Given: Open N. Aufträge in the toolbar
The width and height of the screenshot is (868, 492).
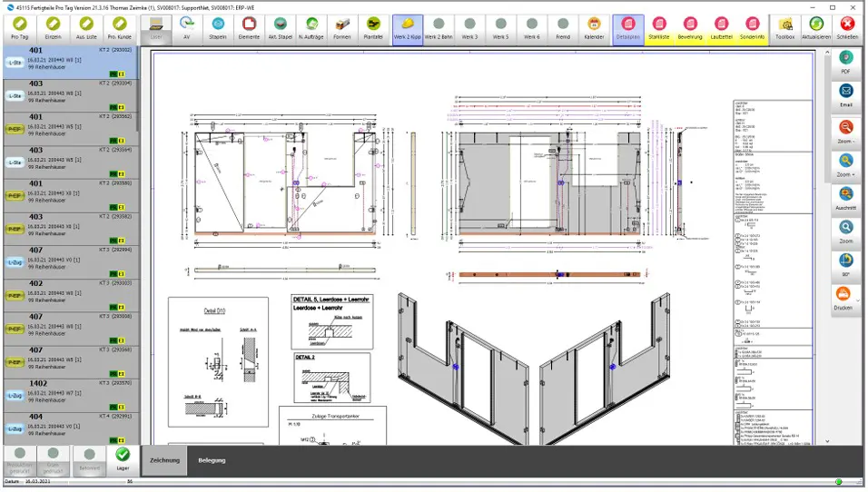Looking at the screenshot, I should coord(311,28).
